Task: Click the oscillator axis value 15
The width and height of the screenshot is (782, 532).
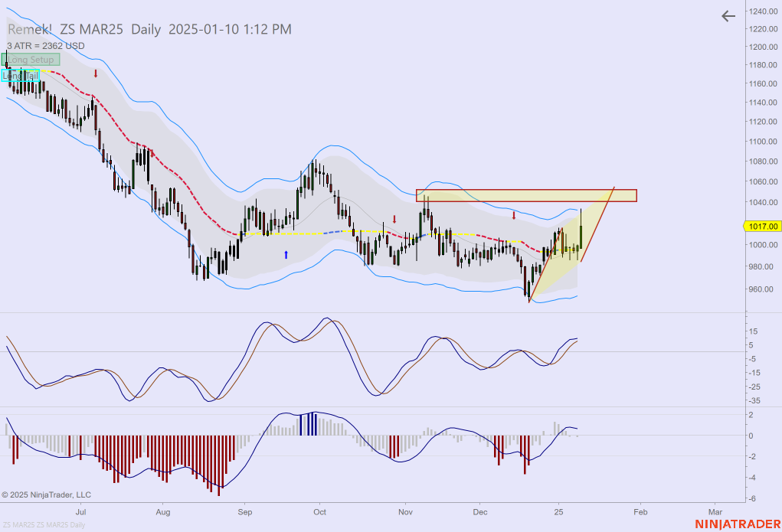Action: [x=753, y=331]
